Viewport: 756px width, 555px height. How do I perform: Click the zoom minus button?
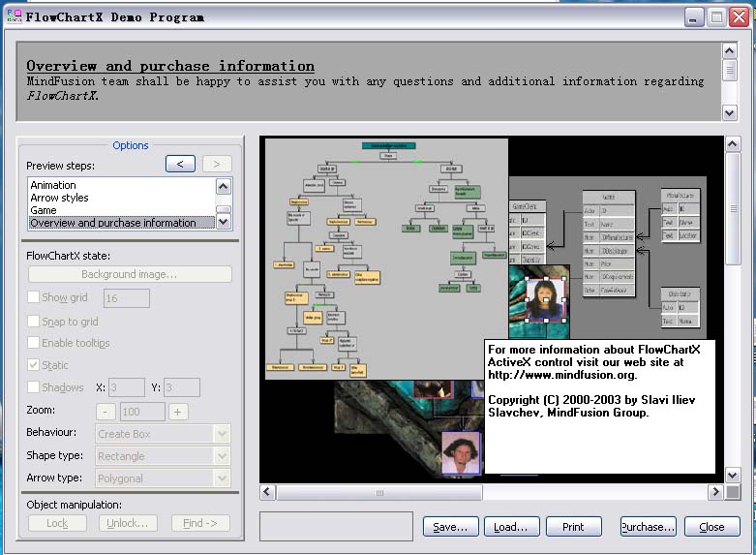point(106,413)
